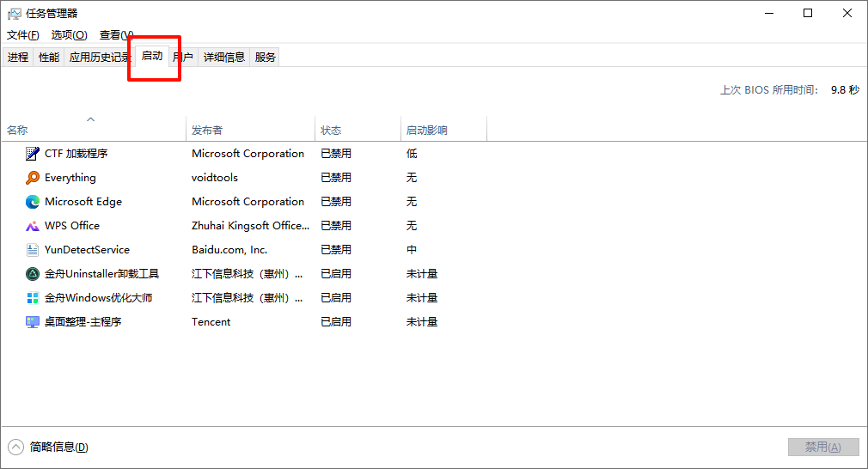Click the Microsoft Edge icon

pos(33,202)
